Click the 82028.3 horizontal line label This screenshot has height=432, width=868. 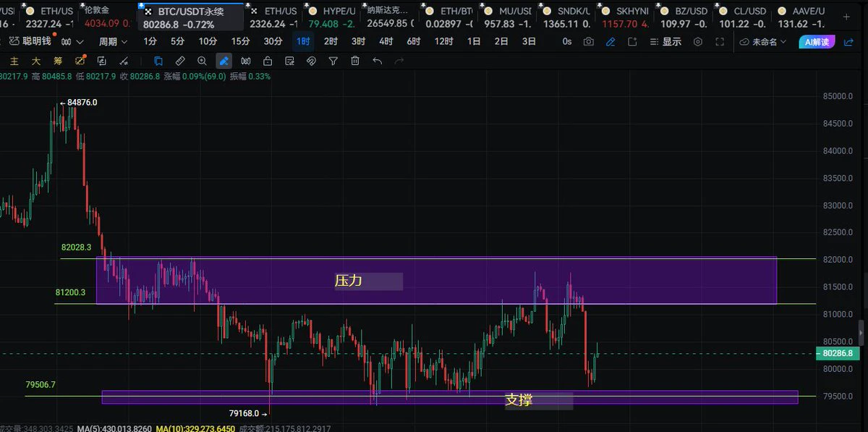77,247
